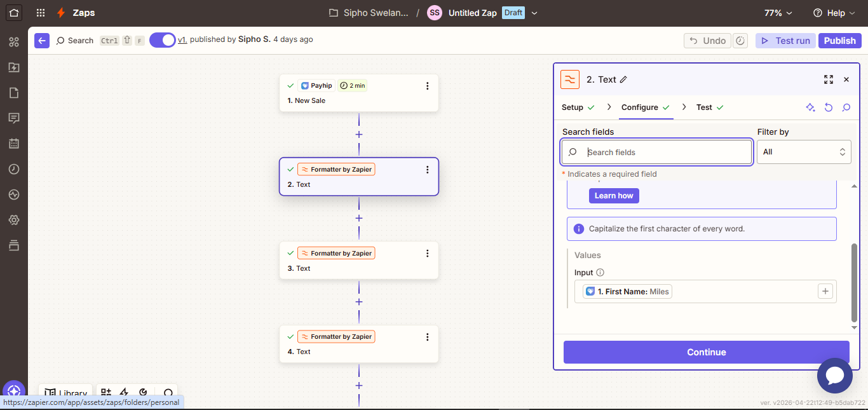Switch to the Setup tab
This screenshot has width=868, height=410.
pyautogui.click(x=578, y=107)
